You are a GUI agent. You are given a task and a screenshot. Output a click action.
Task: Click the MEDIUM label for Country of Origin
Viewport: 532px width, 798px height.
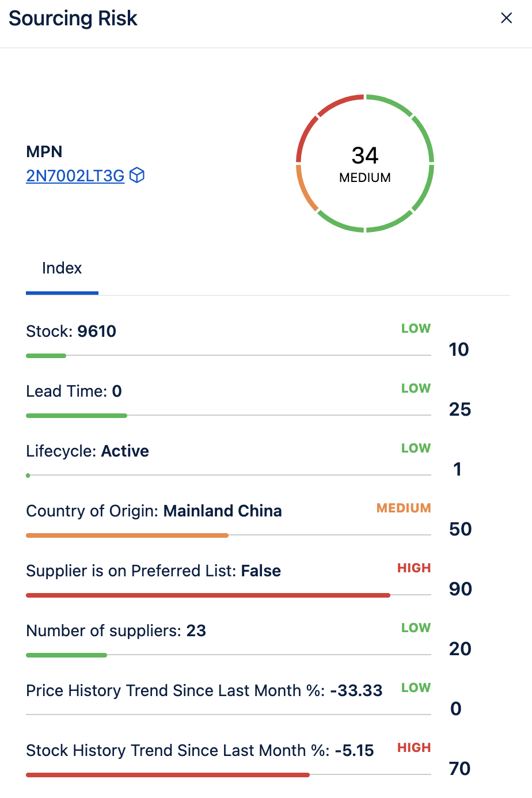(x=404, y=508)
